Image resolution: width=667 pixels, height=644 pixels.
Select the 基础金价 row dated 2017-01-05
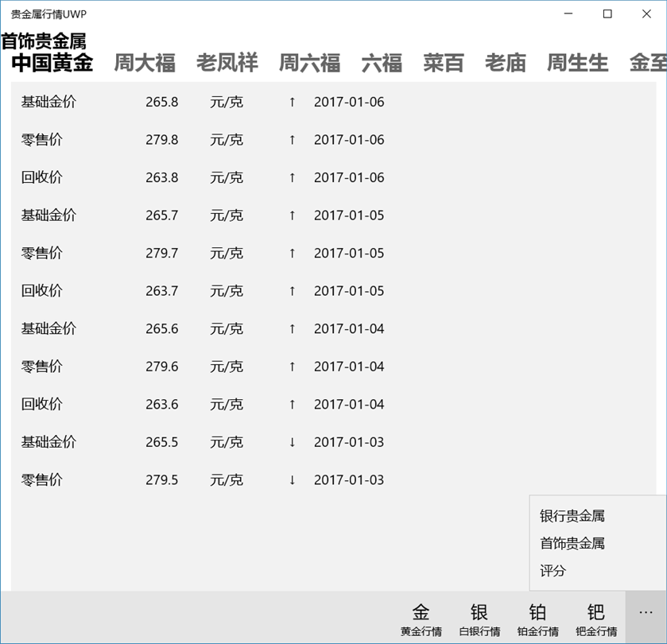pyautogui.click(x=334, y=215)
